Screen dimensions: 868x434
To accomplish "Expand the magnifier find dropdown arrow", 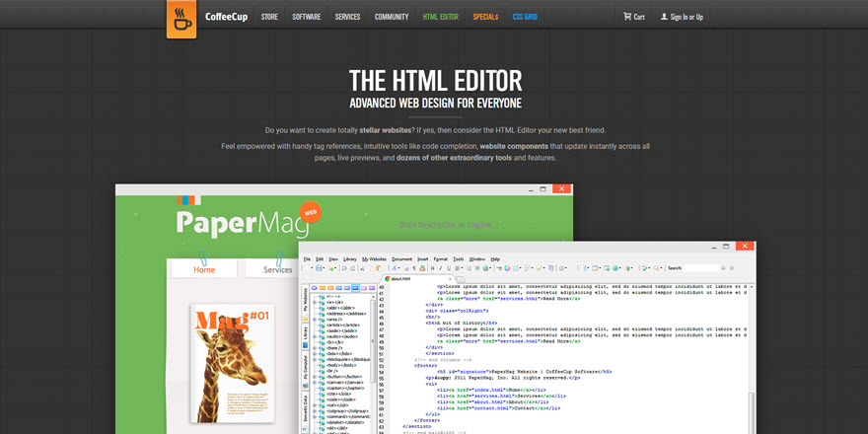I will click(662, 268).
